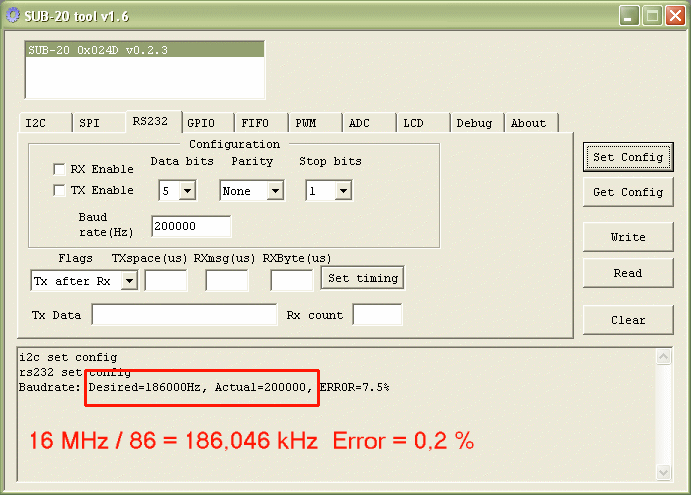Open the Parity dropdown

pos(275,191)
